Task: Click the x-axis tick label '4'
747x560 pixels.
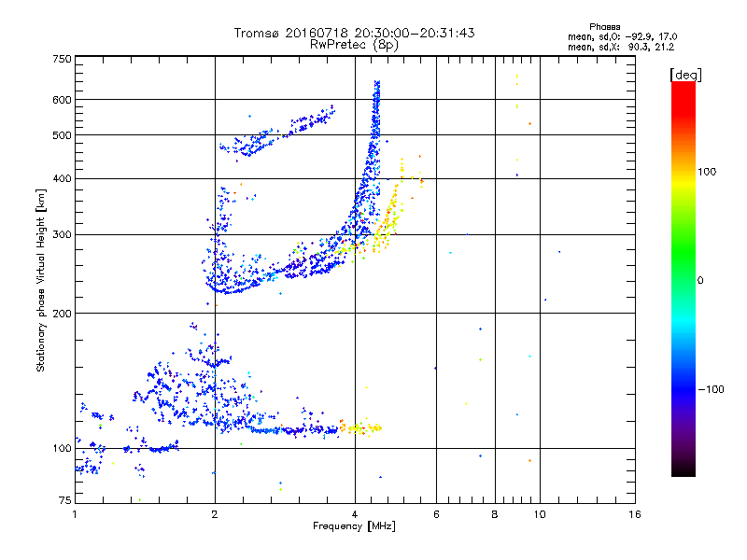Action: pyautogui.click(x=355, y=514)
